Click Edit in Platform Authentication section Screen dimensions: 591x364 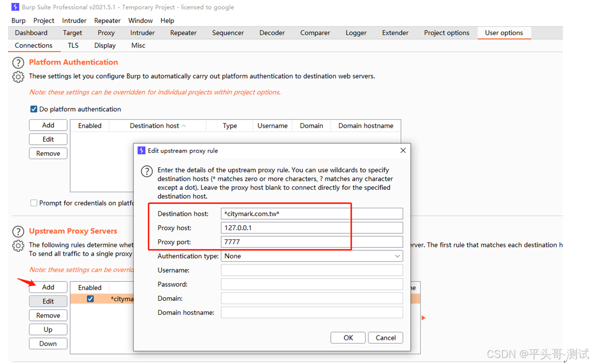point(48,139)
